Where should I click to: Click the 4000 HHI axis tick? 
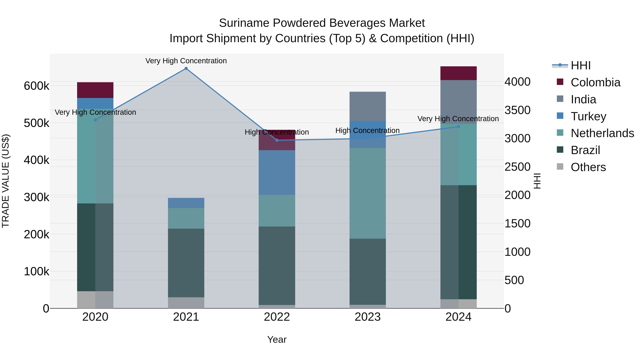tap(518, 82)
